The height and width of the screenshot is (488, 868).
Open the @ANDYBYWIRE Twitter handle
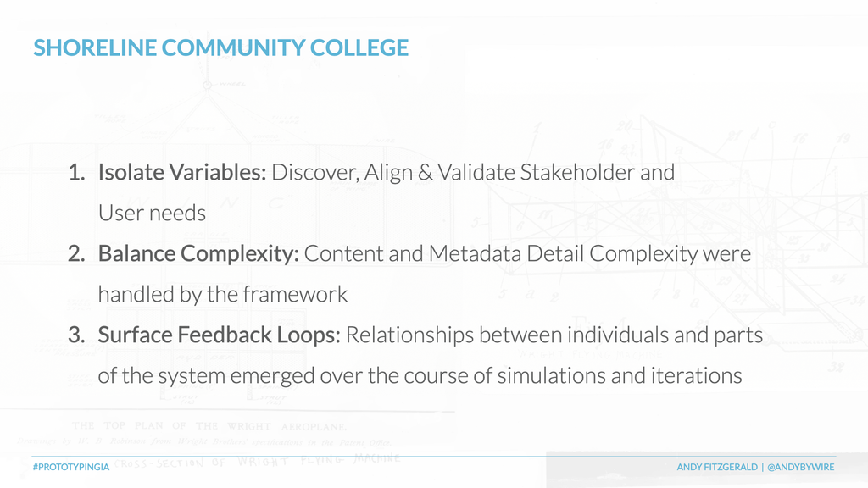pyautogui.click(x=800, y=467)
